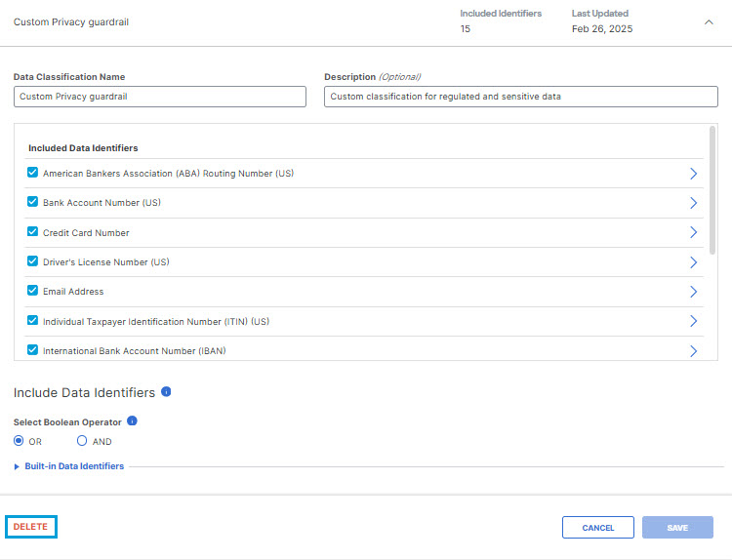Open details arrow for Credit Card Number

pos(693,232)
